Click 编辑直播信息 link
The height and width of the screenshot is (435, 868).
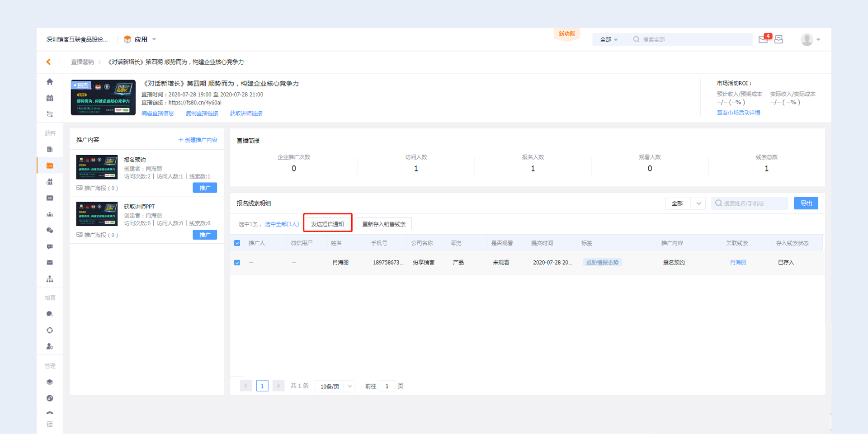(157, 113)
